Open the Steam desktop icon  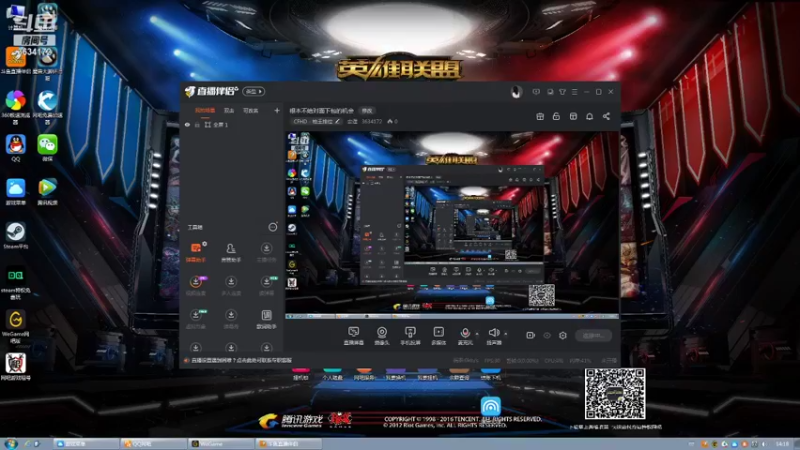(16, 235)
